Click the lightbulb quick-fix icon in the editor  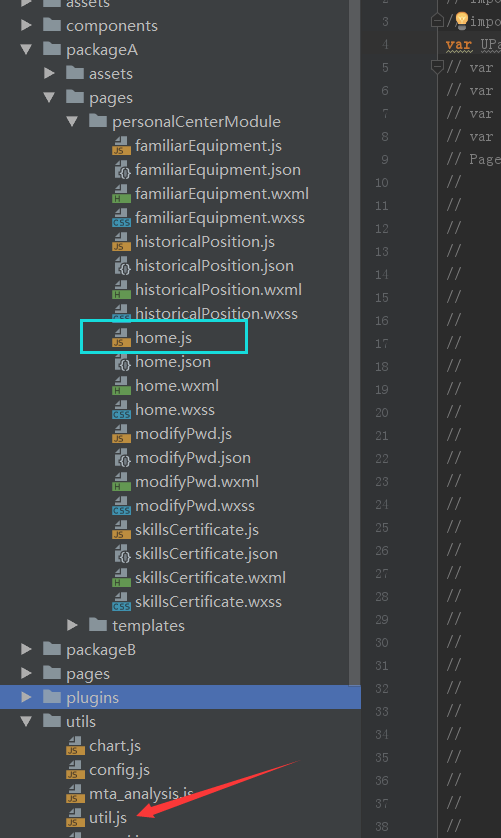coord(461,20)
